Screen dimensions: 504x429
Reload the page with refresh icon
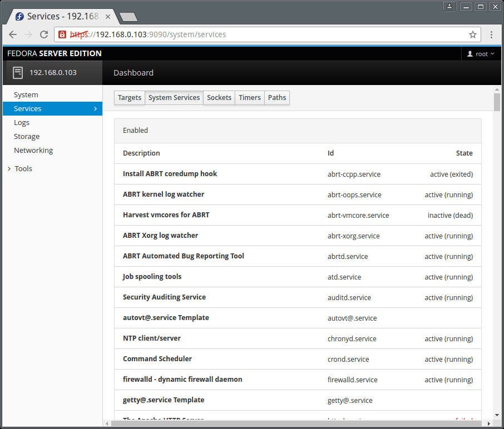[x=44, y=34]
